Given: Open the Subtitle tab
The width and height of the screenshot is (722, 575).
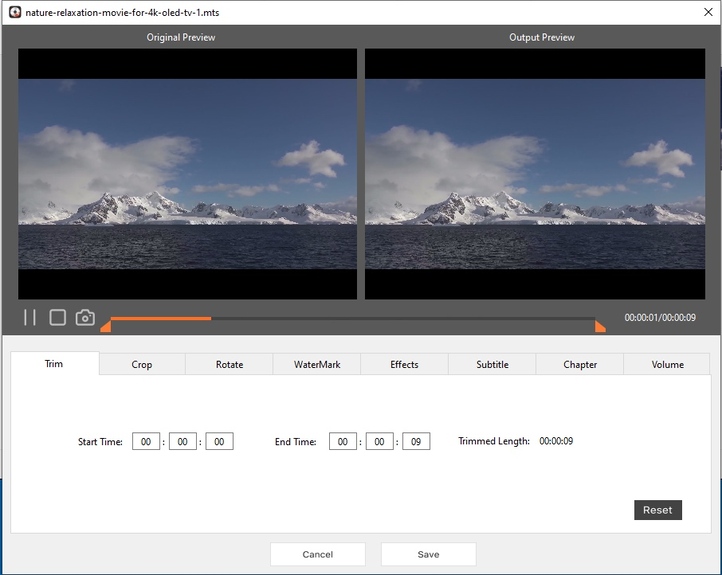Looking at the screenshot, I should point(492,364).
